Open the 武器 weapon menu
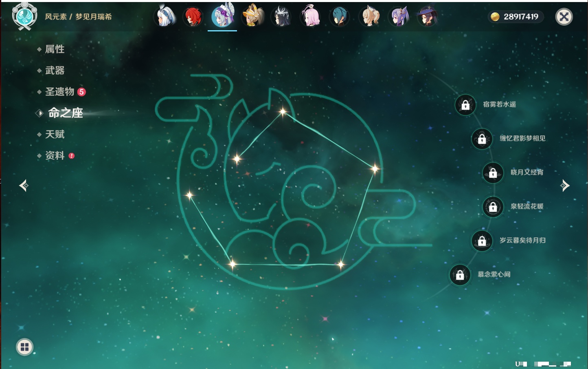588x369 pixels. [x=55, y=71]
